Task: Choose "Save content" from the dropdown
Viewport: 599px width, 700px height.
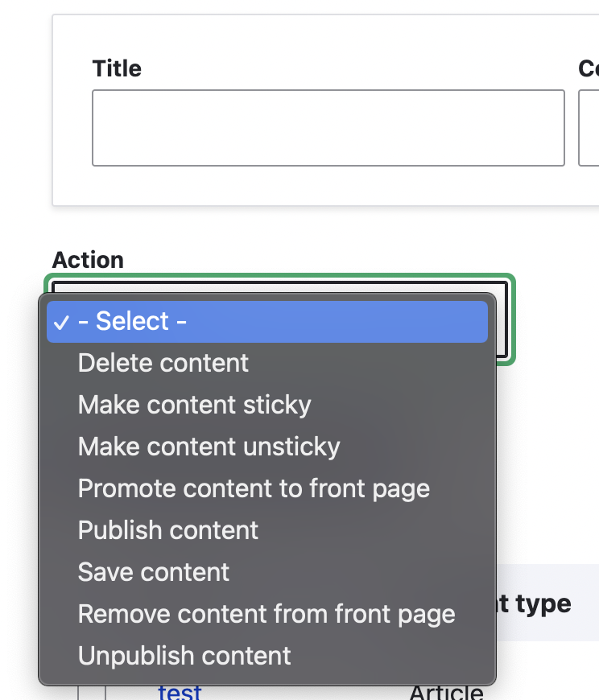Action: click(x=153, y=572)
